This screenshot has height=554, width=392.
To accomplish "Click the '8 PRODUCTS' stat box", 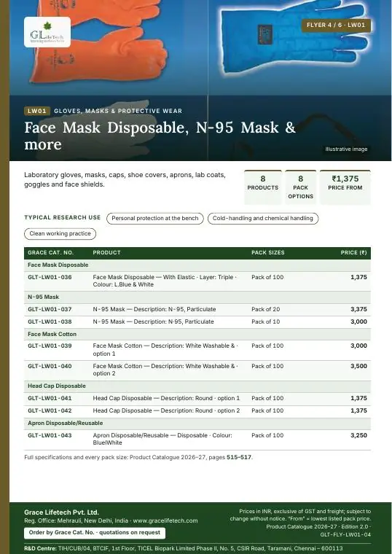I will click(x=263, y=187).
